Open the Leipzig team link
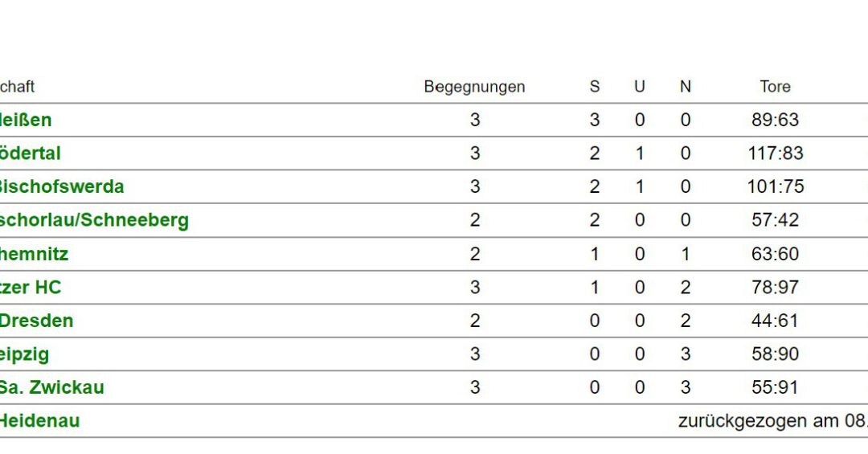 pos(24,354)
